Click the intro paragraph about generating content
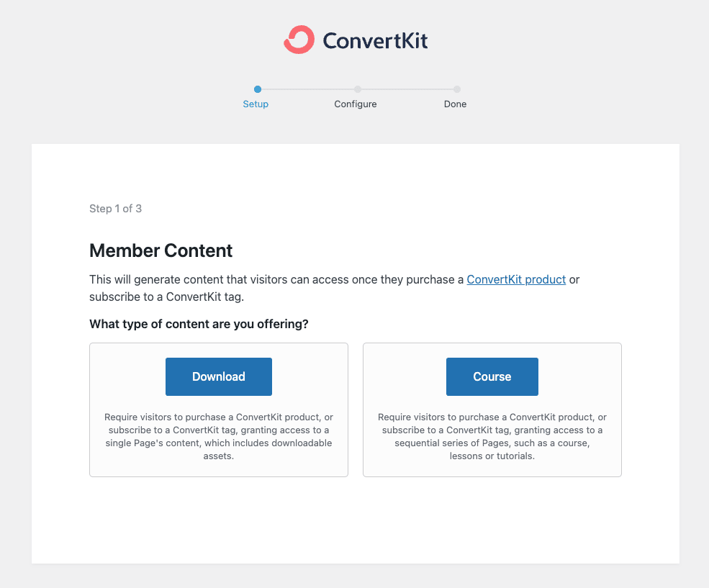709x588 pixels. 335,288
